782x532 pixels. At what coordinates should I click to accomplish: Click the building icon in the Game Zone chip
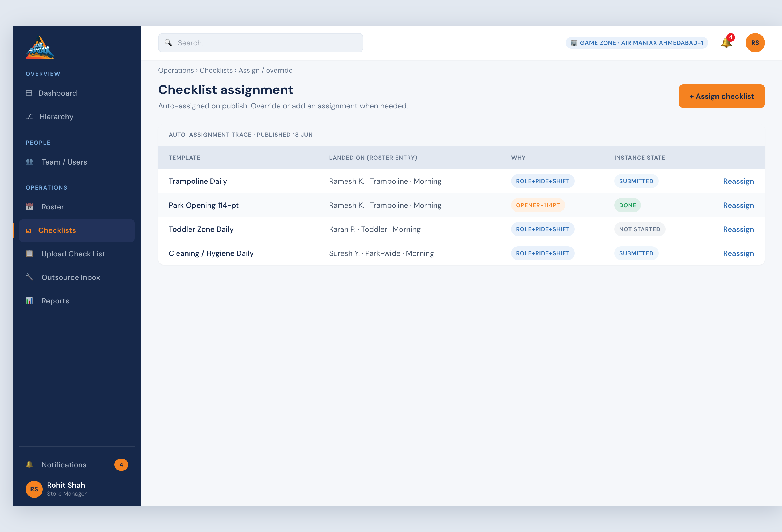click(x=574, y=43)
